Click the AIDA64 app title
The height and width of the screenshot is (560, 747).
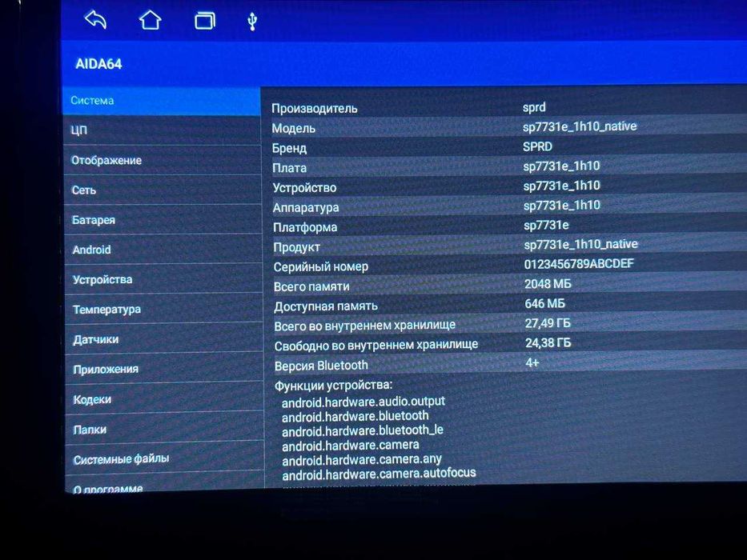click(x=98, y=64)
